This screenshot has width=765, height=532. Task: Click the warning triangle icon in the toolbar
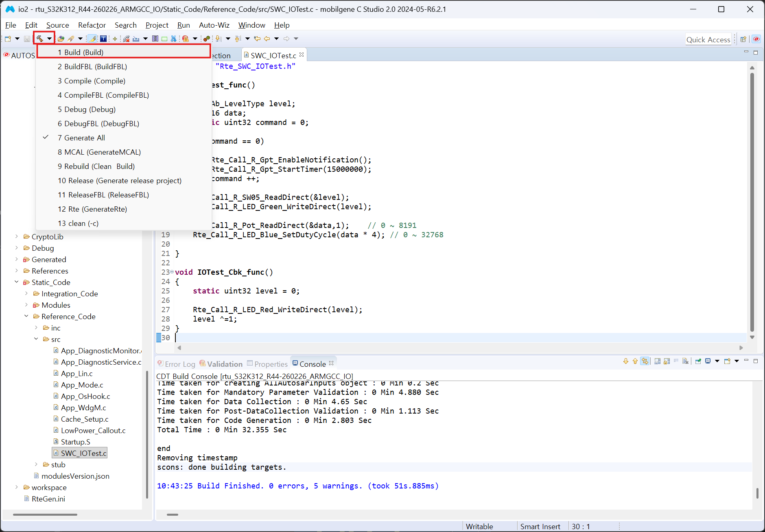point(186,39)
